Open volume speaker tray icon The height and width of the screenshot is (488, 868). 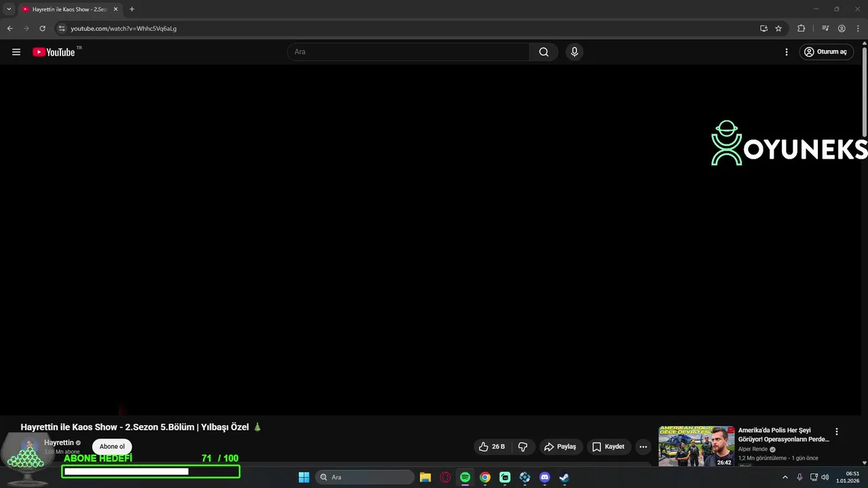tap(825, 477)
